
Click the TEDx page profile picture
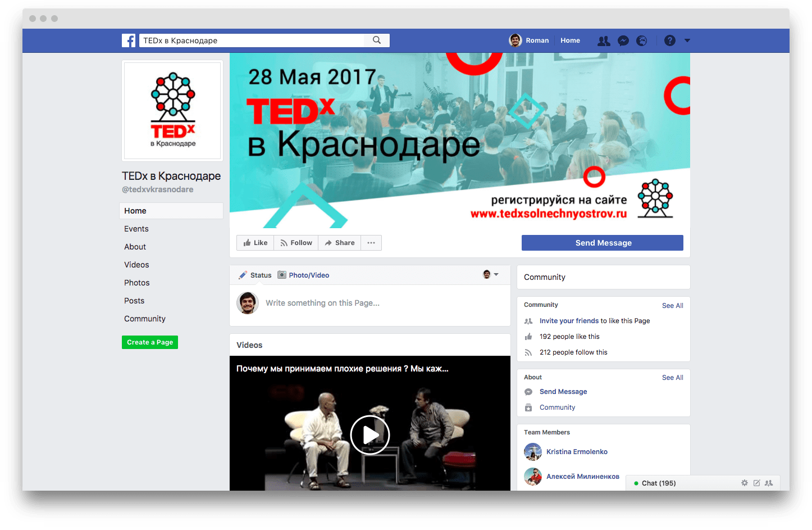(x=173, y=111)
